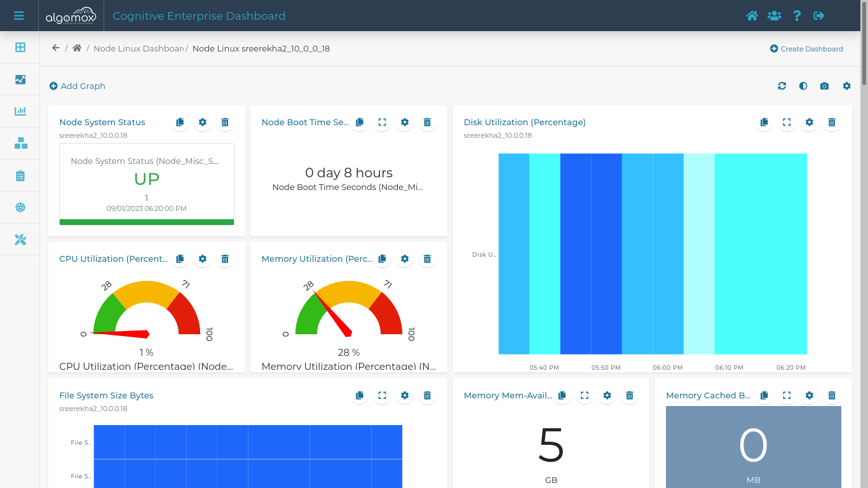Delete the Node System Status widget
Screen dimensions: 868x488
(225, 122)
